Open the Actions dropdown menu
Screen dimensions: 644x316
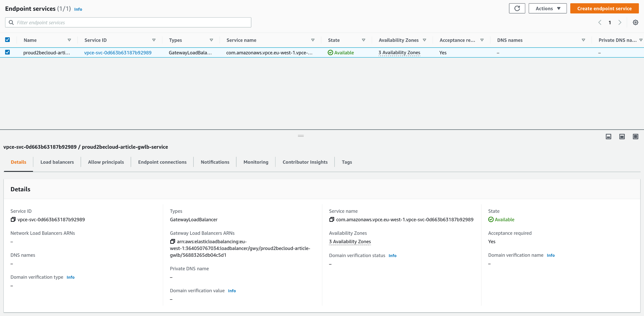click(x=547, y=8)
